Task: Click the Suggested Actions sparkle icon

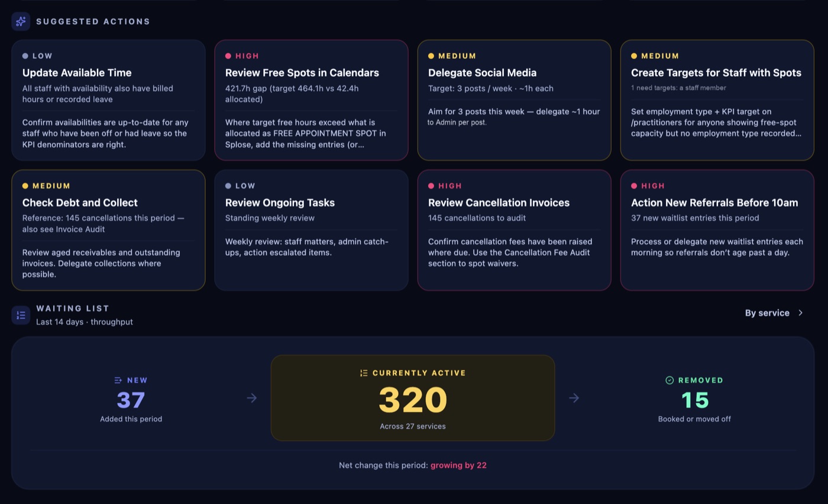Action: click(x=21, y=21)
